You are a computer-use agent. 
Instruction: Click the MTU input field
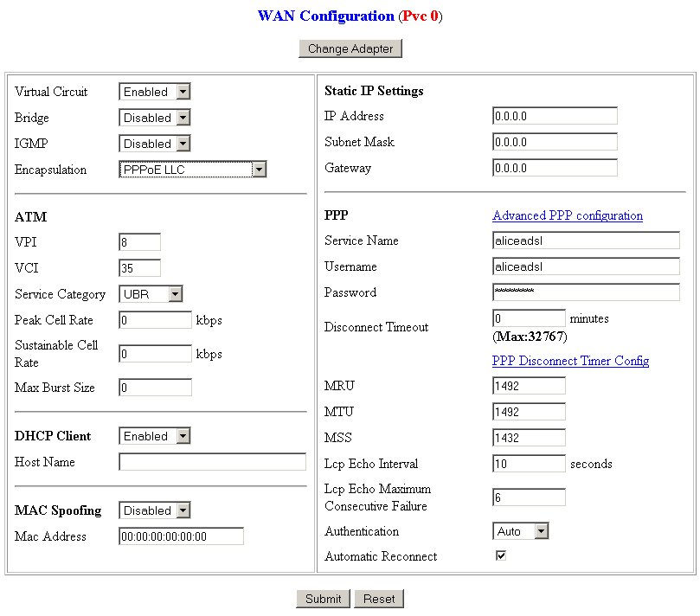tap(529, 412)
